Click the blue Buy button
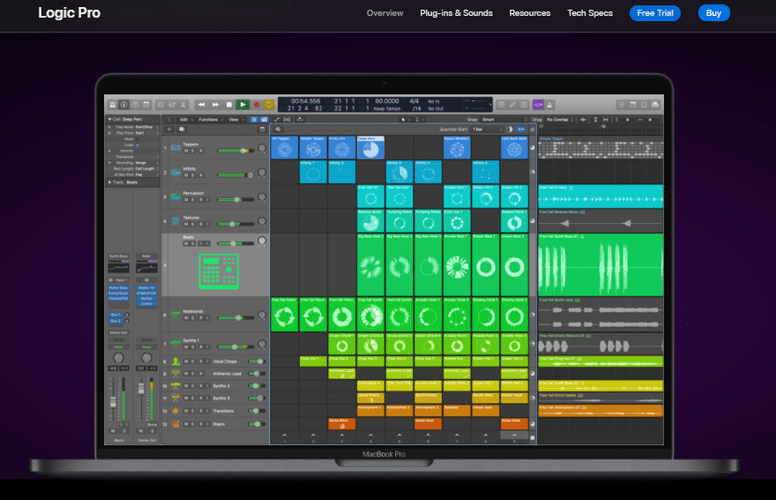The image size is (776, 500). tap(713, 13)
